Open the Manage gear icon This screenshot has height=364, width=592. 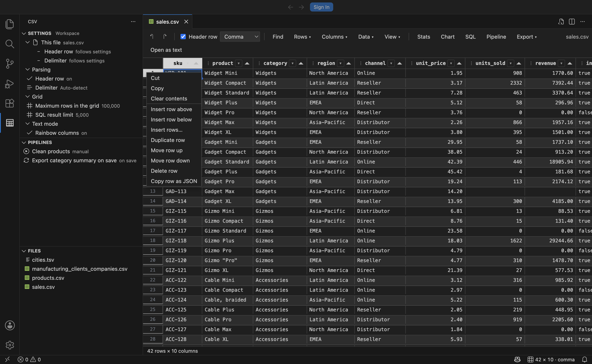10,345
